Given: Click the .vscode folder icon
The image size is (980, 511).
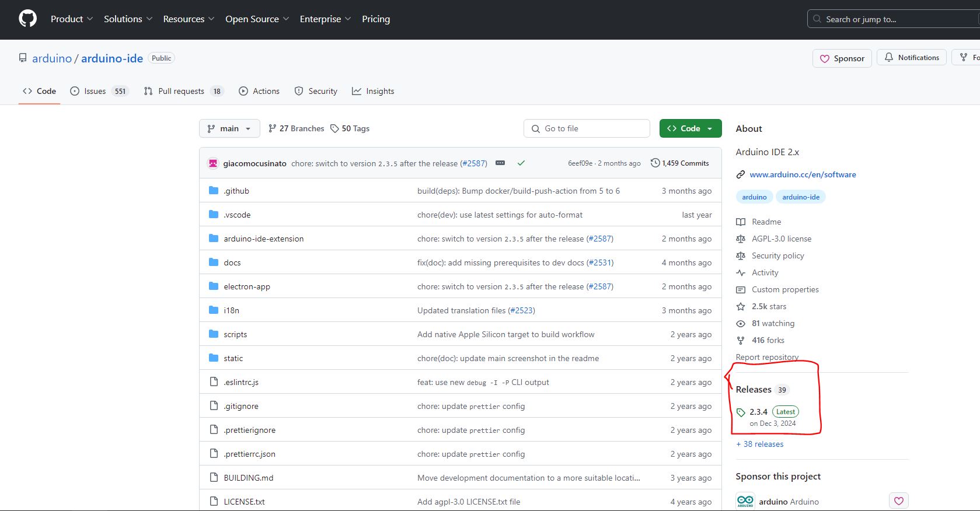Looking at the screenshot, I should [214, 215].
